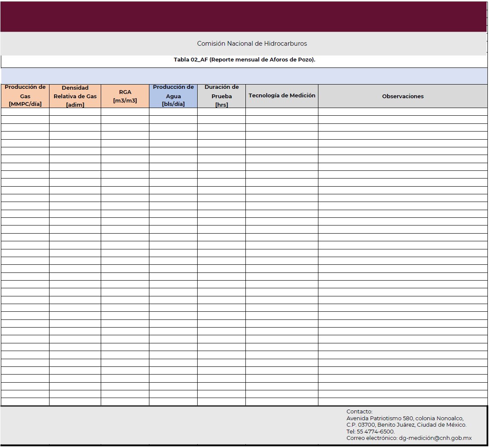Select first empty cell under Tecnología de Medición
Image resolution: width=490 pixels, height=448 pixels.
click(282, 112)
